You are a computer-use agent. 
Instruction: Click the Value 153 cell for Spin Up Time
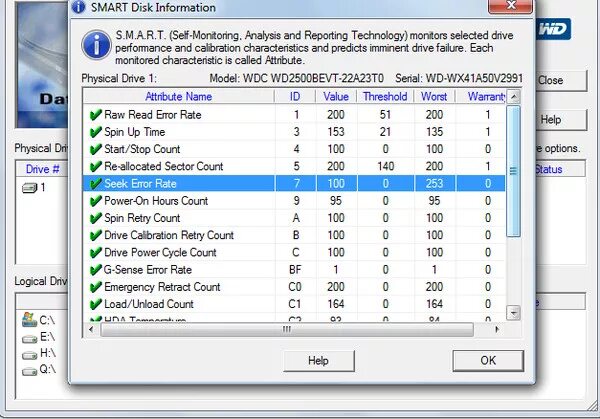click(x=336, y=132)
